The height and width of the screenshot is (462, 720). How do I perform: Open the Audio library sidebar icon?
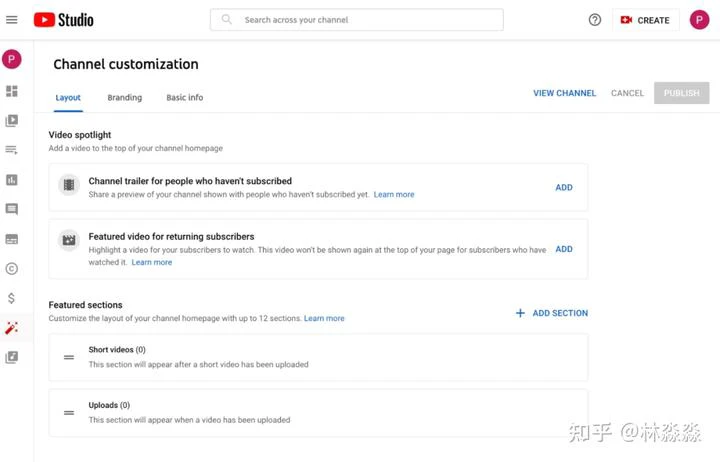tap(11, 357)
